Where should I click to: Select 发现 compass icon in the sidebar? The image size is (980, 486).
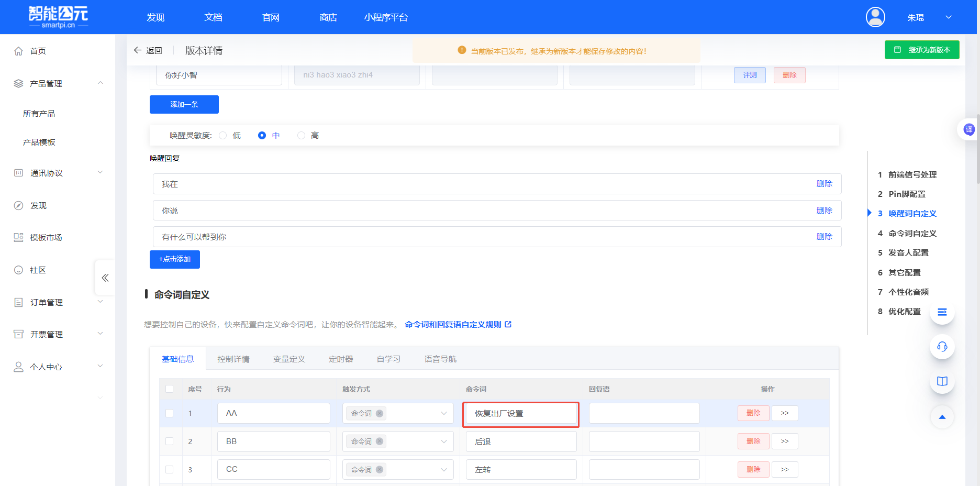[19, 205]
